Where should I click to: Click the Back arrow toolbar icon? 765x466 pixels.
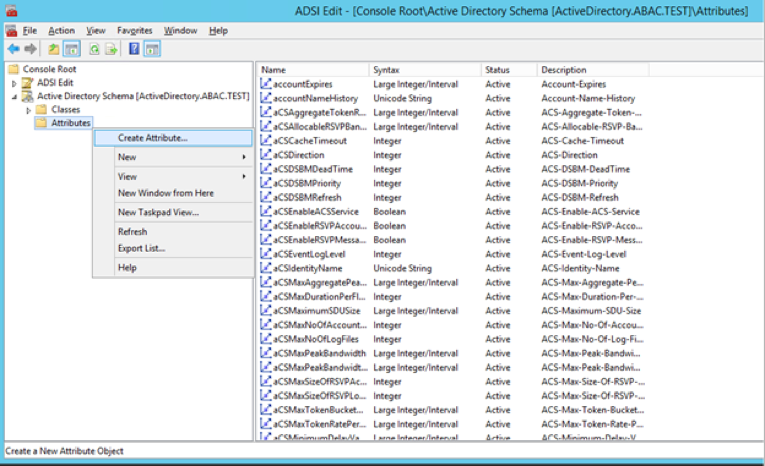coord(14,49)
